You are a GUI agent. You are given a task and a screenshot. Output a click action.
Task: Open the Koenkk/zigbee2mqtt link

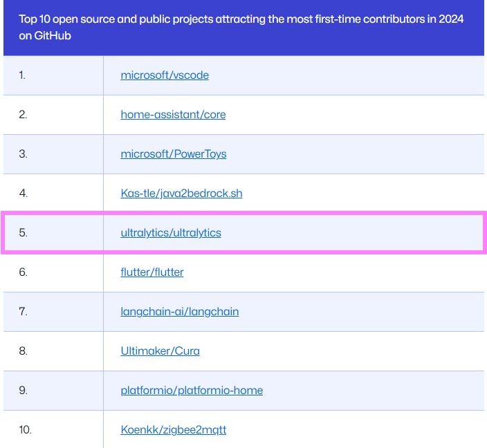173,430
